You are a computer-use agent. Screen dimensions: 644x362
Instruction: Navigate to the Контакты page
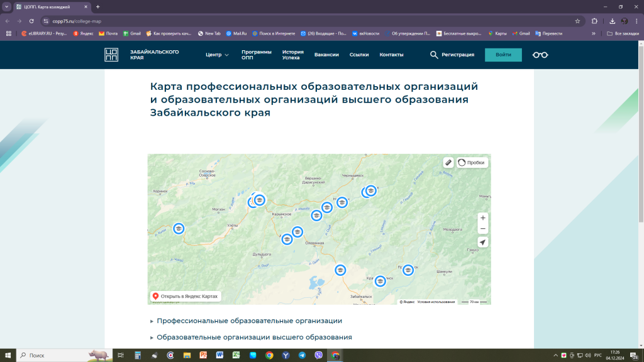[x=391, y=55]
